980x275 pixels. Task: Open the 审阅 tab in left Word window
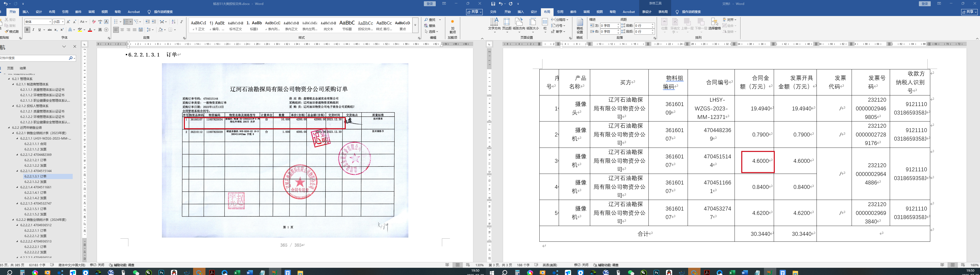click(x=91, y=12)
